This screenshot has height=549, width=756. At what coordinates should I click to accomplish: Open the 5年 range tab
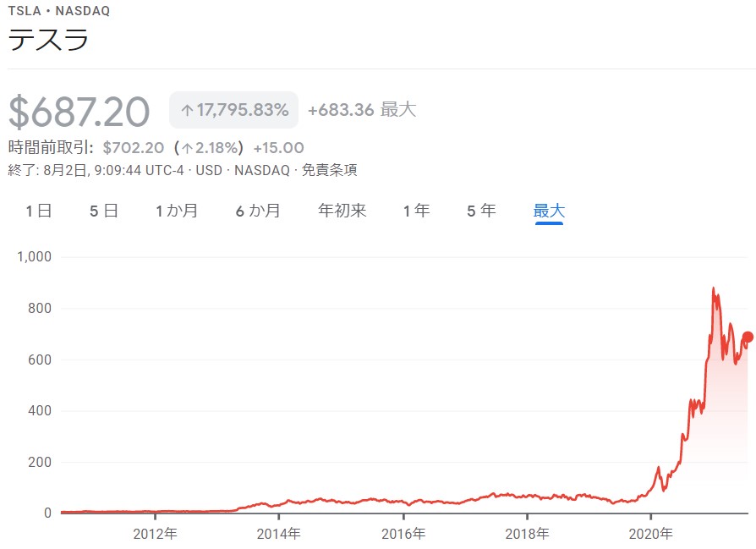click(481, 211)
